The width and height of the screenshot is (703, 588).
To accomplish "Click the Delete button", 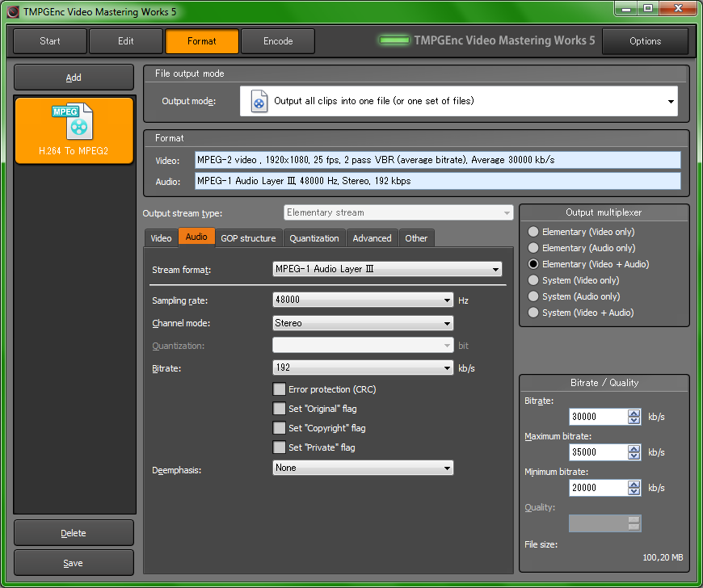I will click(74, 533).
